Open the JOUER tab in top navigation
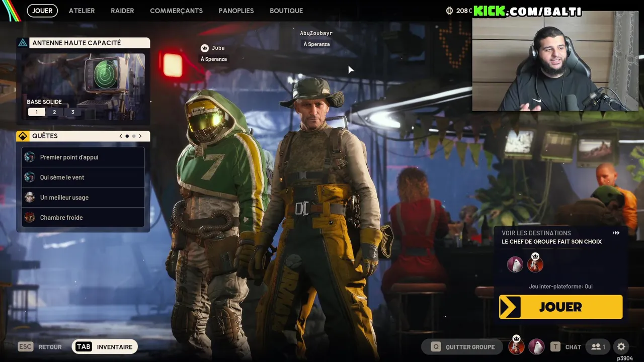 pyautogui.click(x=42, y=11)
